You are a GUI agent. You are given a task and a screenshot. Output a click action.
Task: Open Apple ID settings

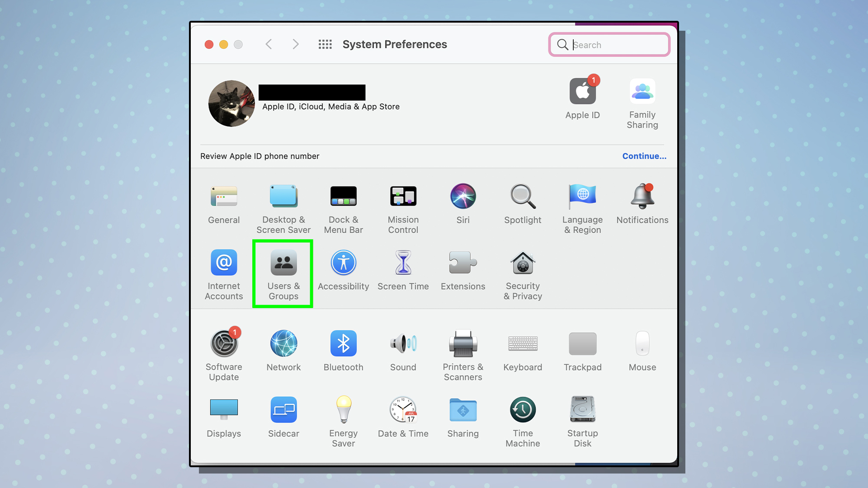click(x=582, y=101)
